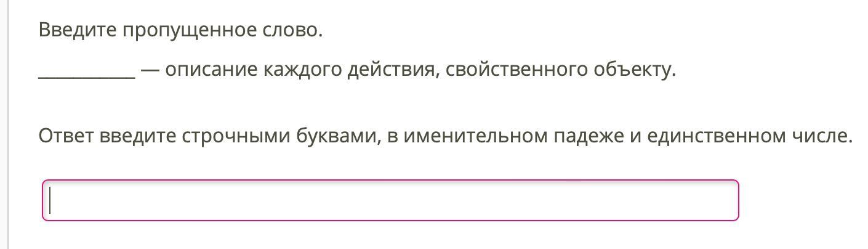Image resolution: width=868 pixels, height=249 pixels.
Task: Click the word 'свойственного' in the definition
Action: pos(517,70)
